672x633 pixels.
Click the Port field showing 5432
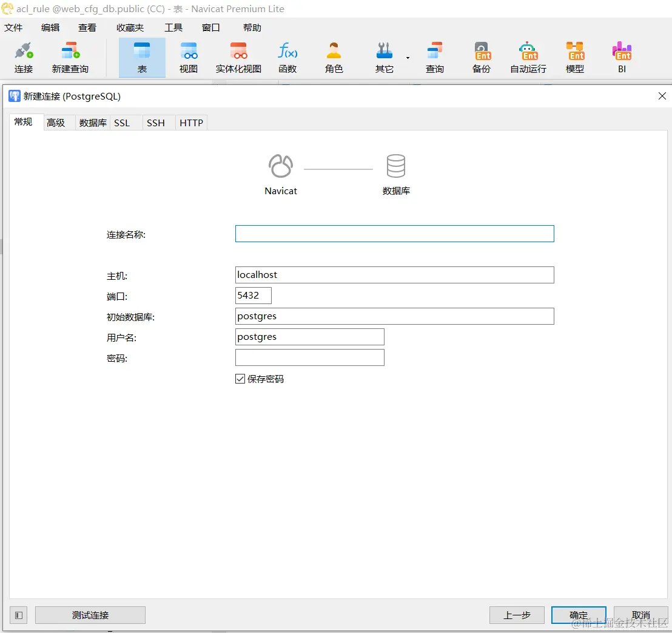point(254,296)
